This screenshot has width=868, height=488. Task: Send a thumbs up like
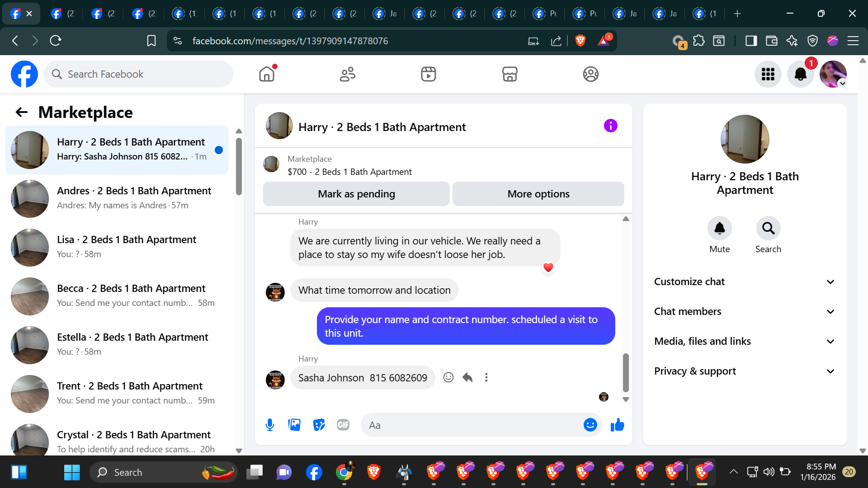(x=617, y=425)
